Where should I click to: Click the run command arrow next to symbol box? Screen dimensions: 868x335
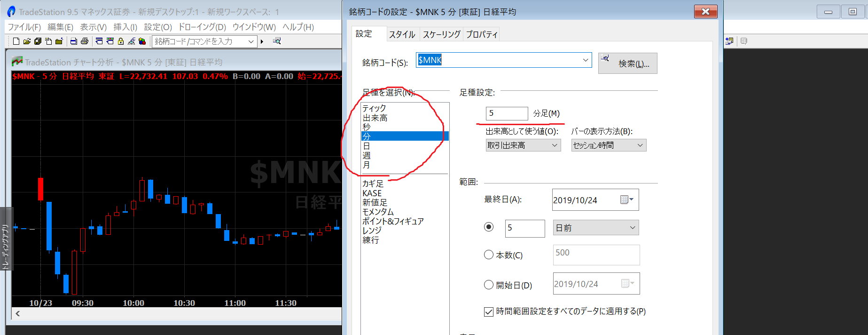(x=262, y=41)
